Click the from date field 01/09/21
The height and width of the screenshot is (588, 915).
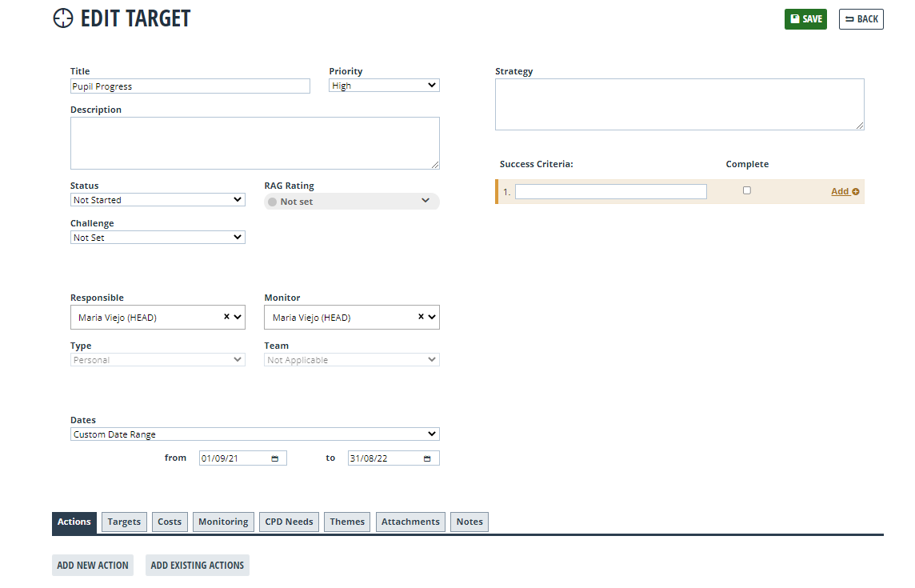(243, 458)
